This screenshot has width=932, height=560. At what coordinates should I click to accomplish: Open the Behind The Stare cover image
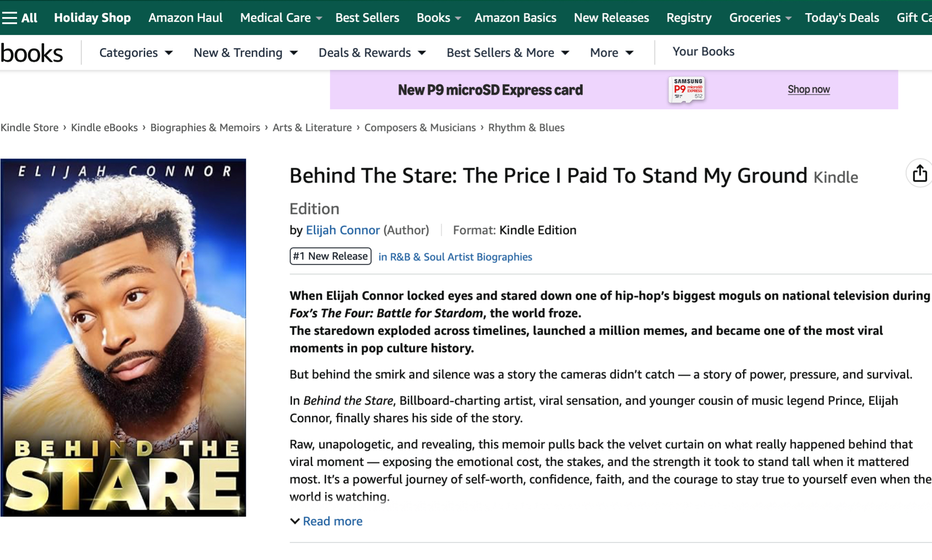[x=123, y=337]
